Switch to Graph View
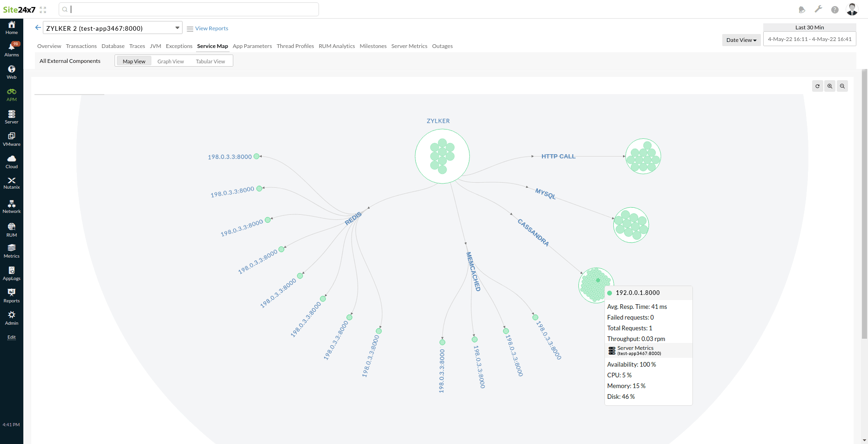This screenshot has height=444, width=868. [x=170, y=61]
